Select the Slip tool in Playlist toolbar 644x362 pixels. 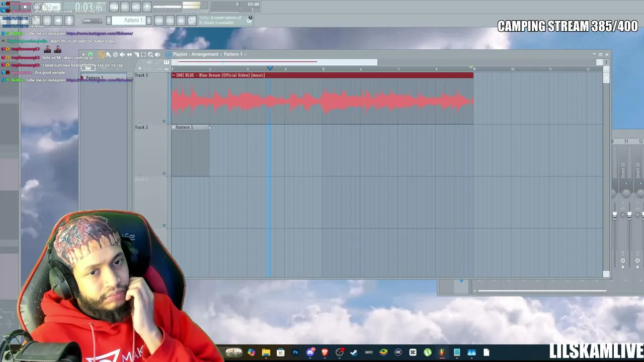(x=129, y=54)
